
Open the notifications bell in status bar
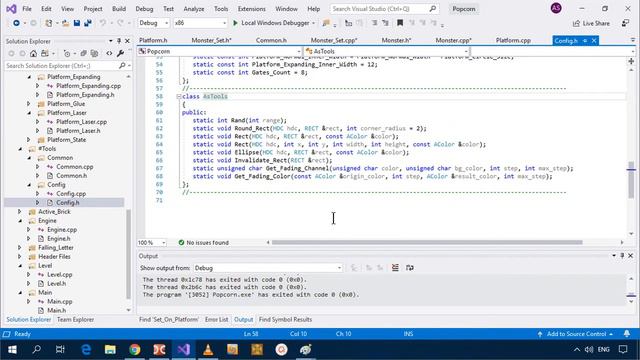pyautogui.click(x=627, y=334)
